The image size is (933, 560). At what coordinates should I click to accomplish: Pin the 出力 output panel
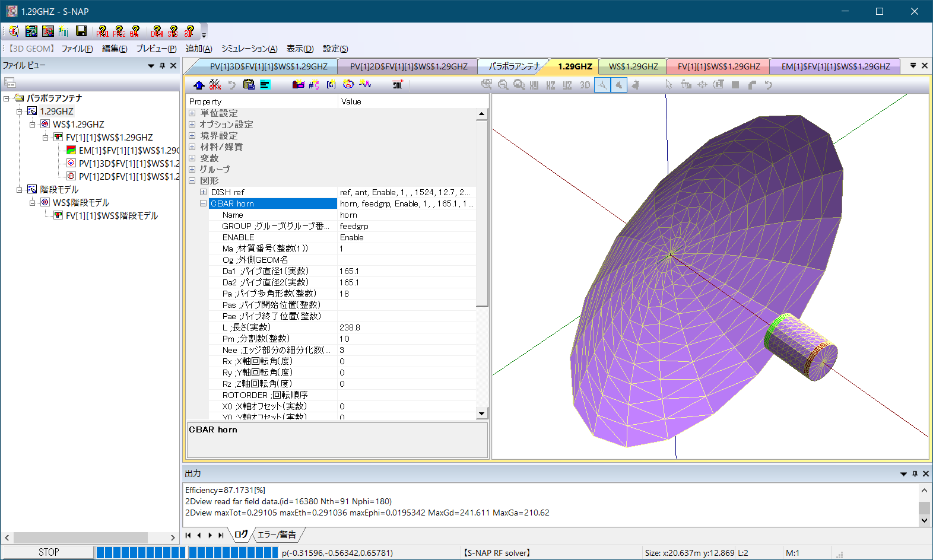pyautogui.click(x=915, y=473)
